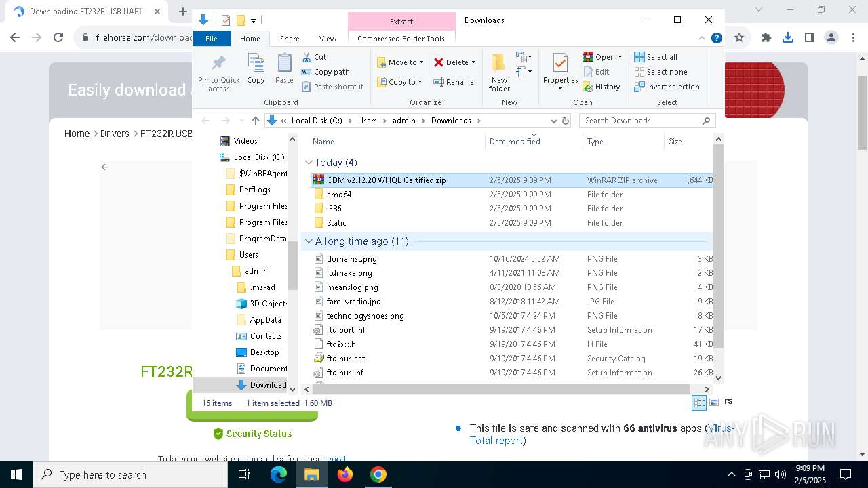Collapse the A long time ago group
868x488 pixels.
point(309,241)
